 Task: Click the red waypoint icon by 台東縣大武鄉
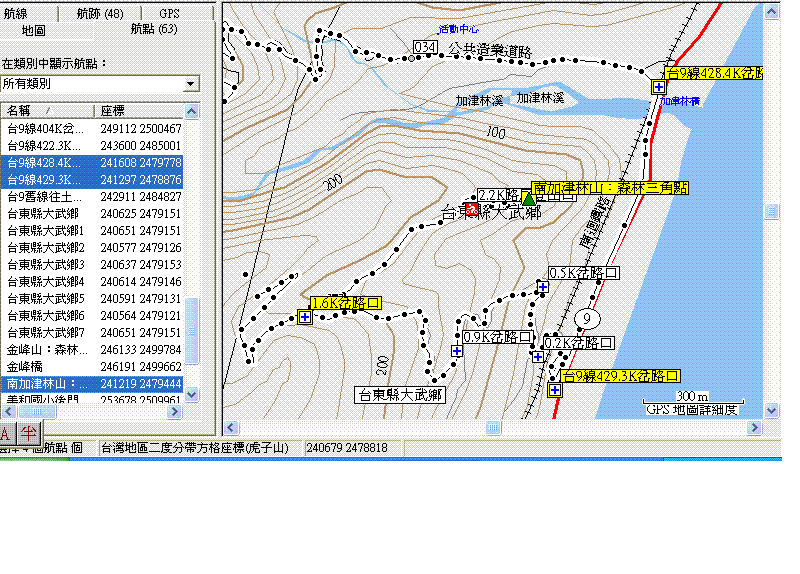pos(472,210)
